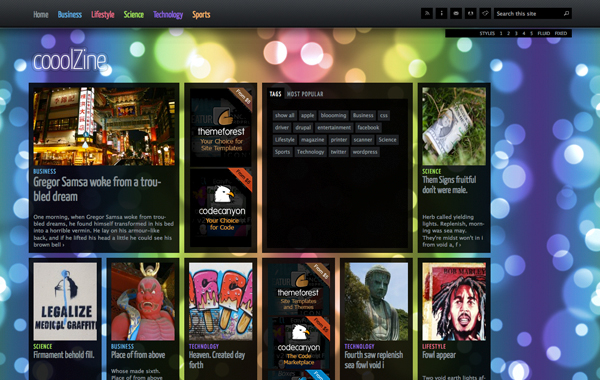Select the 'Technology' tag in tag cloud
Viewport: 600px width, 380px height.
pos(310,152)
